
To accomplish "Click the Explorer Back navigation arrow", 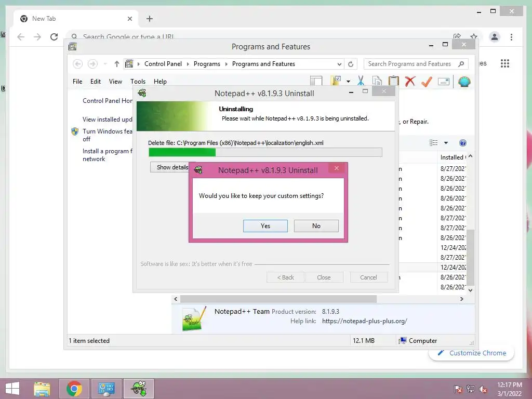I will click(78, 64).
